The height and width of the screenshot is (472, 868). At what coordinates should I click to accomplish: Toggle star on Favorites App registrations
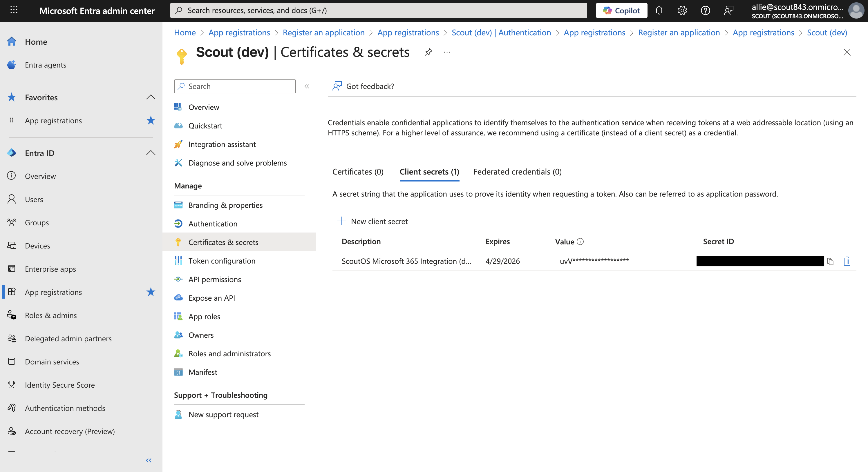click(151, 121)
